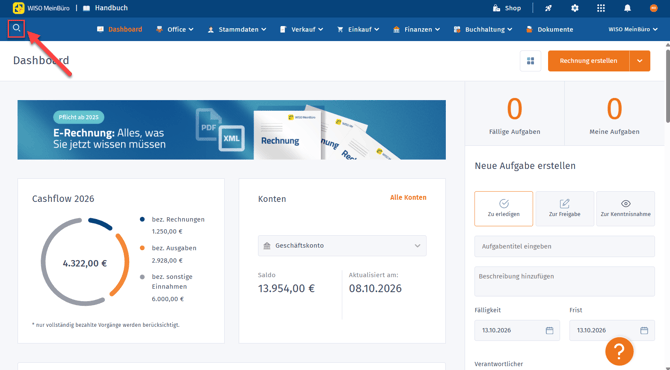Select the Zu erledigen task type
Screen dimensions: 670x370
[504, 208]
